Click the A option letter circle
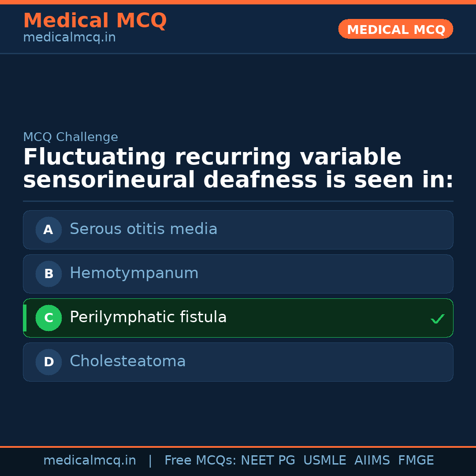Image resolution: width=476 pixels, height=476 pixels. [x=48, y=230]
